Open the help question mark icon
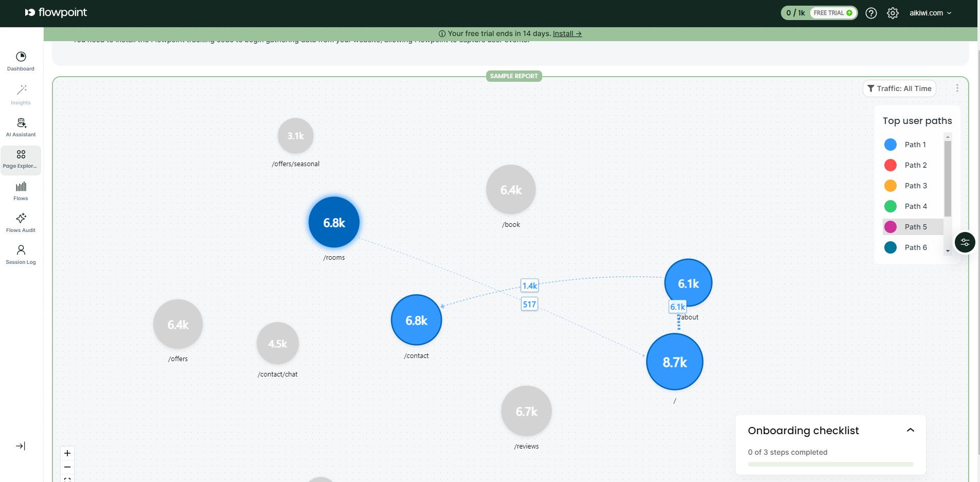Image resolution: width=980 pixels, height=482 pixels. [871, 13]
